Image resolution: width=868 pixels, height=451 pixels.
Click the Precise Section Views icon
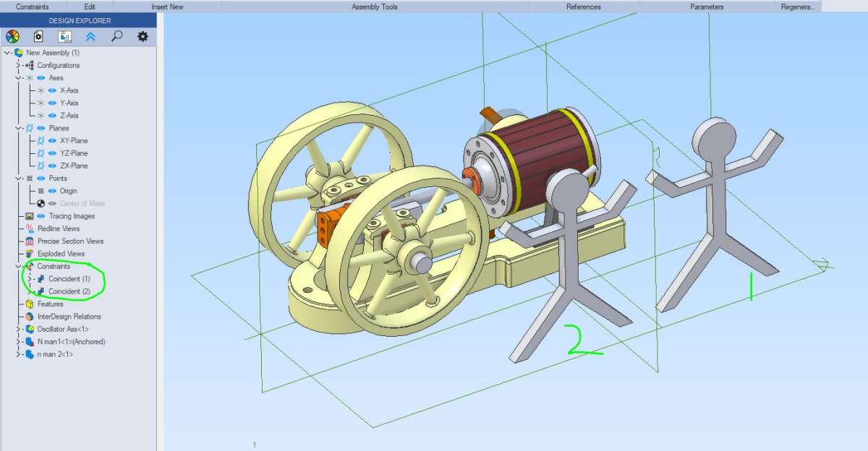tap(30, 241)
